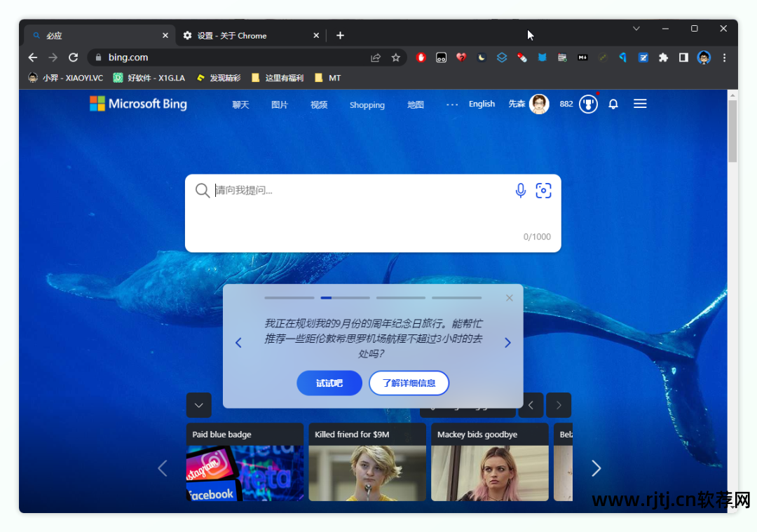Open visual search with the camera icon
Screen dimensions: 757x532
click(x=543, y=190)
